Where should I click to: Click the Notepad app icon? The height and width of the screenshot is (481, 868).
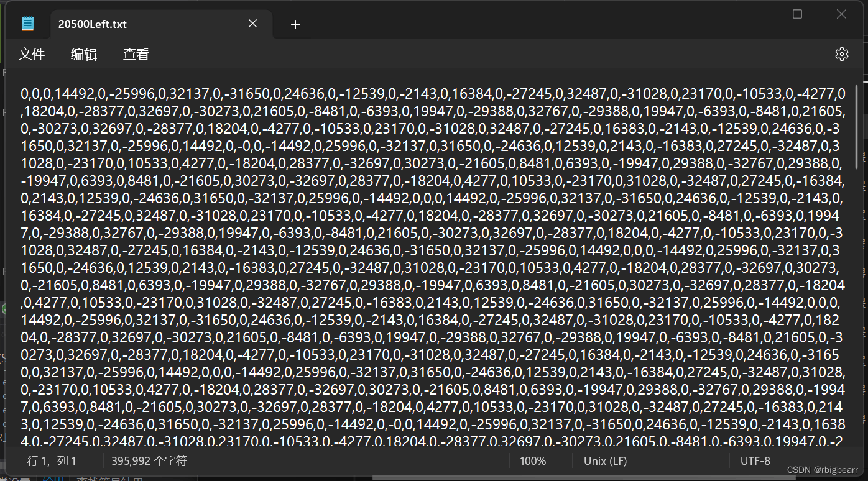pyautogui.click(x=28, y=24)
